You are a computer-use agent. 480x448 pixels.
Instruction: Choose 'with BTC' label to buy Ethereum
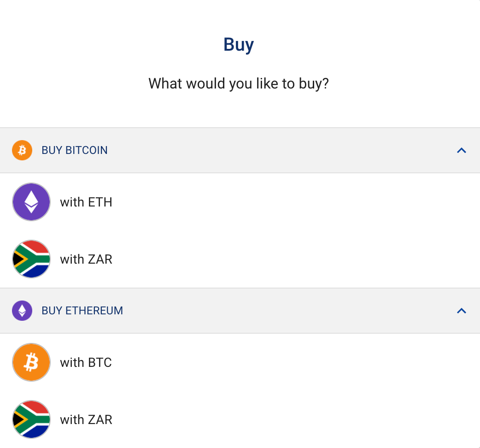86,362
